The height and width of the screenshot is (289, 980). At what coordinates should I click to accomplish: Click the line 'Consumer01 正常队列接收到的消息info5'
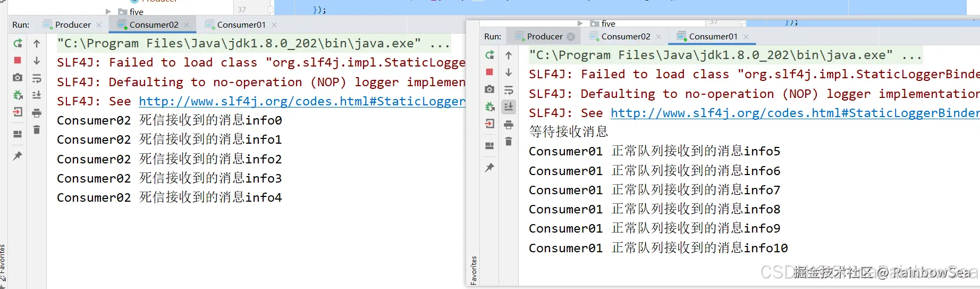(x=655, y=151)
